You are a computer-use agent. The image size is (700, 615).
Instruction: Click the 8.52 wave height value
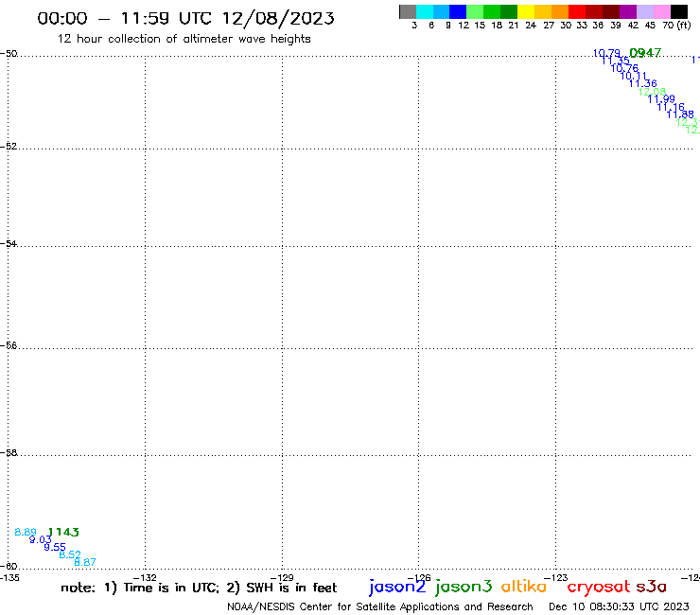[70, 554]
